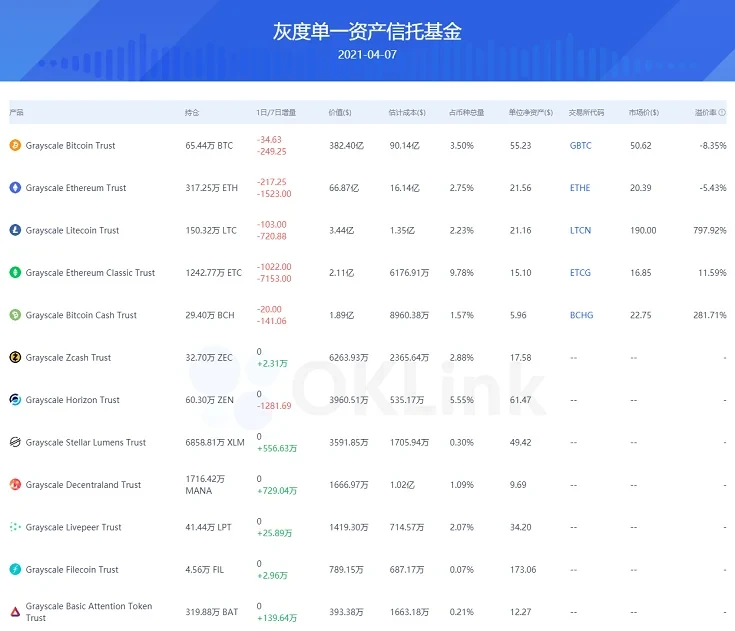Click the Basic Attention Token triangle icon

click(15, 612)
